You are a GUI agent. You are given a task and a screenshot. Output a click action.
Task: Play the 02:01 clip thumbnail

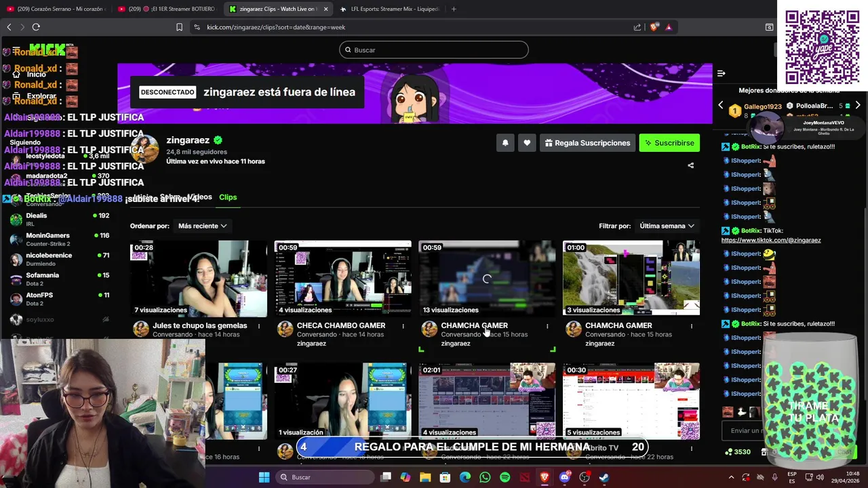point(487,401)
